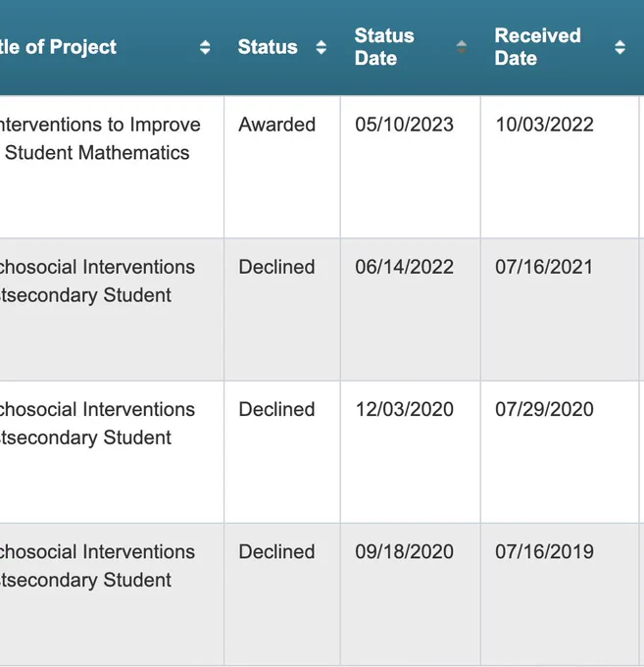Select the Declined cell dated 06/14/2022
Image resolution: width=644 pixels, height=667 pixels.
(x=276, y=267)
